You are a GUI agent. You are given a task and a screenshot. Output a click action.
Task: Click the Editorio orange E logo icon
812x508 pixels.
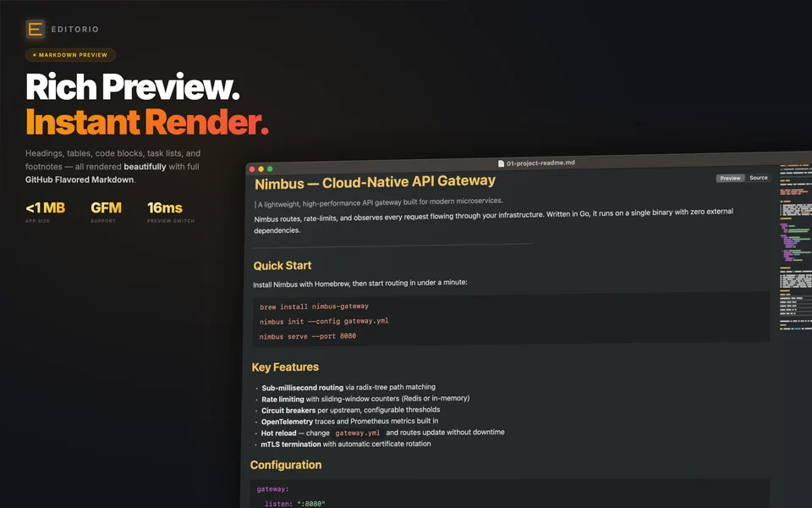(x=36, y=29)
